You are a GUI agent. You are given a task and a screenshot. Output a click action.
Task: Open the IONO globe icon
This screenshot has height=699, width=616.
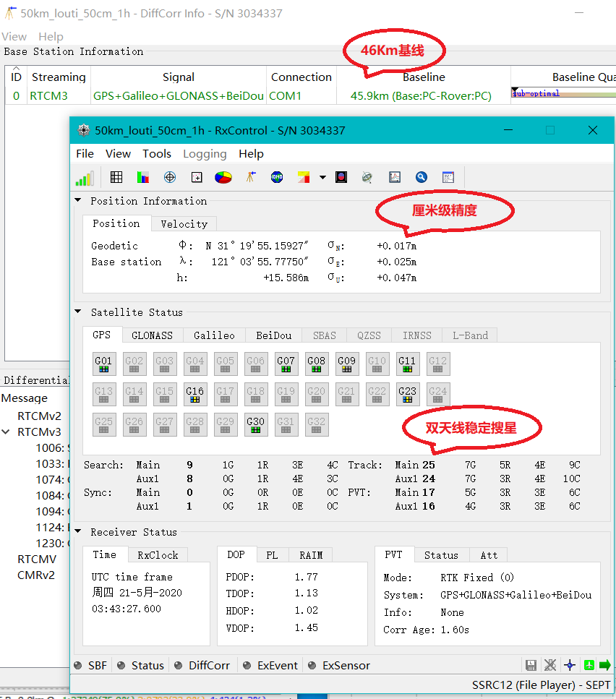click(x=277, y=177)
